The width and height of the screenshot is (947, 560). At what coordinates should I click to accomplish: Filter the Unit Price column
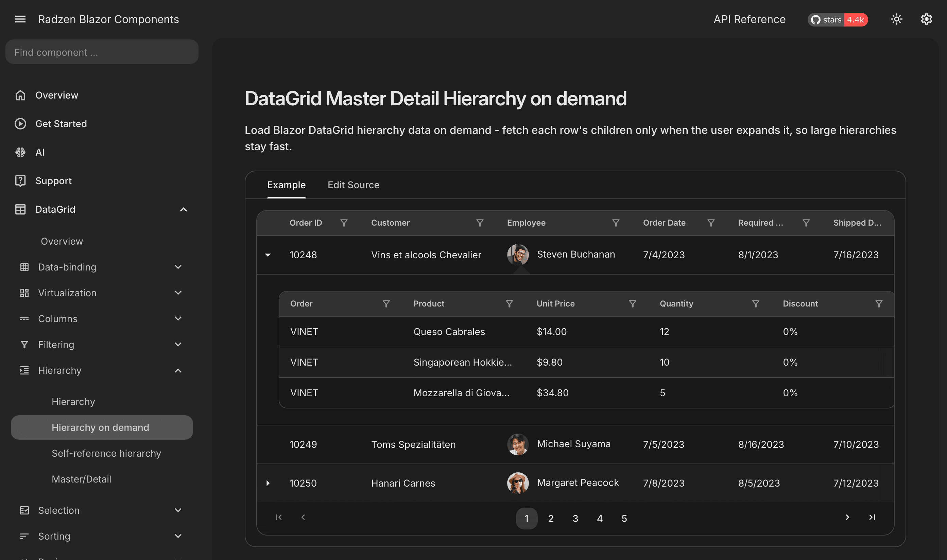[x=633, y=304]
